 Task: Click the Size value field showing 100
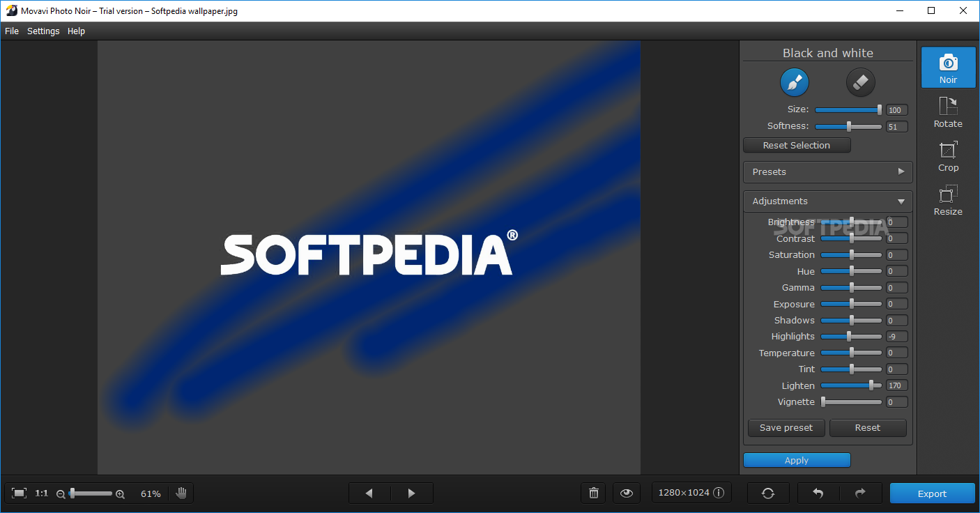click(x=896, y=110)
